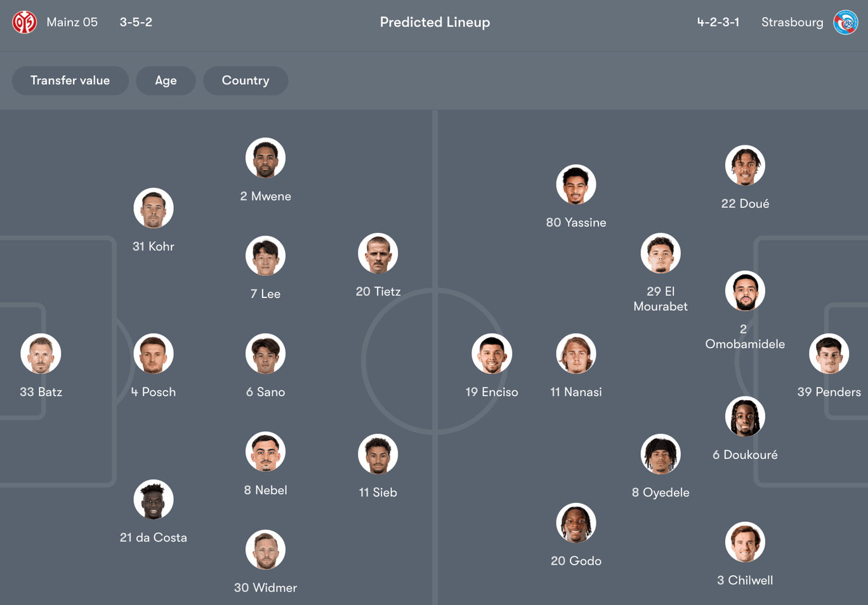This screenshot has height=605, width=868.
Task: Toggle the Country display option
Action: tap(246, 81)
